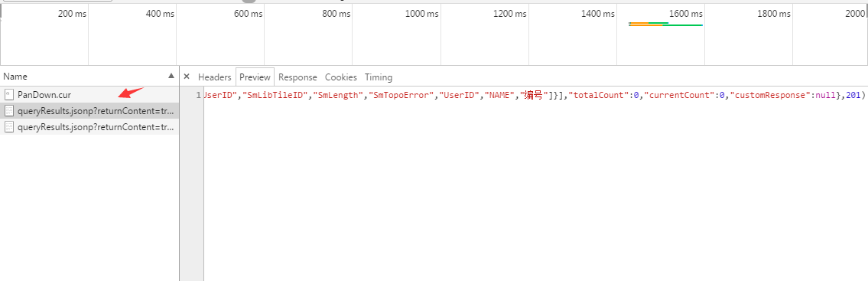This screenshot has width=868, height=281.
Task: Click the PanDown.cur file icon
Action: pos(8,95)
